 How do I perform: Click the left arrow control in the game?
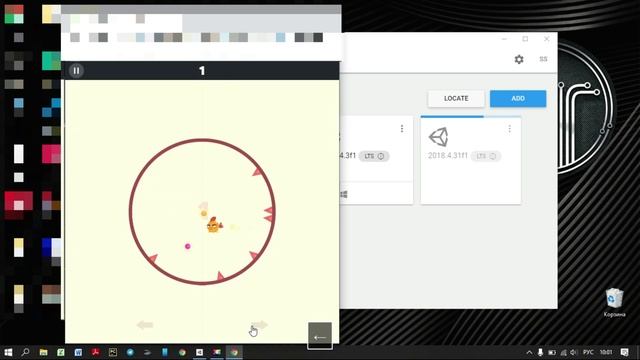pyautogui.click(x=145, y=325)
